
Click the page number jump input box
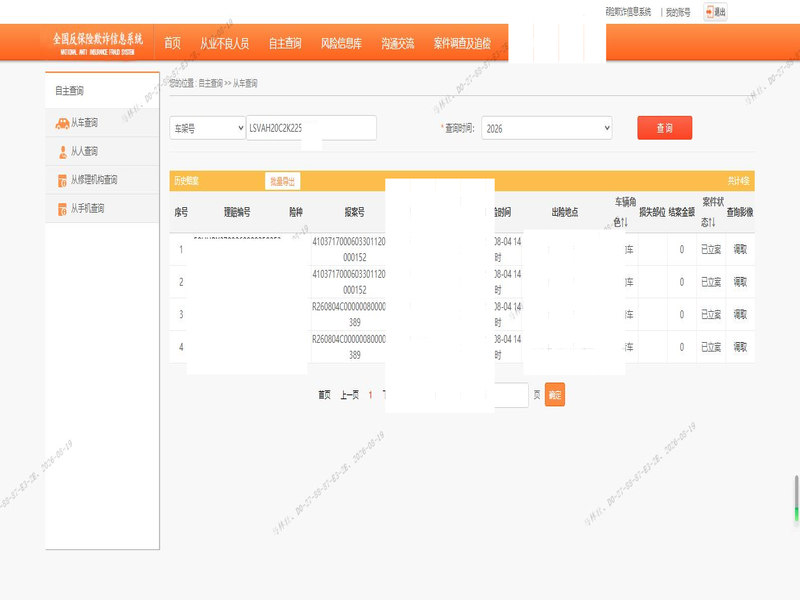(x=511, y=395)
